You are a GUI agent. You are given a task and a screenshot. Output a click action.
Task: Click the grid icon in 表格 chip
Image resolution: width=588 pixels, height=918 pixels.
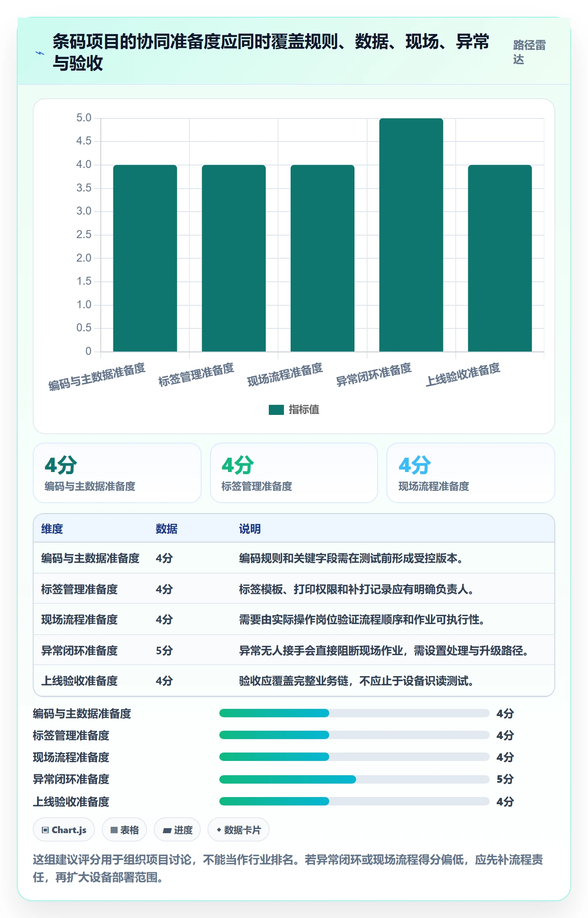114,830
